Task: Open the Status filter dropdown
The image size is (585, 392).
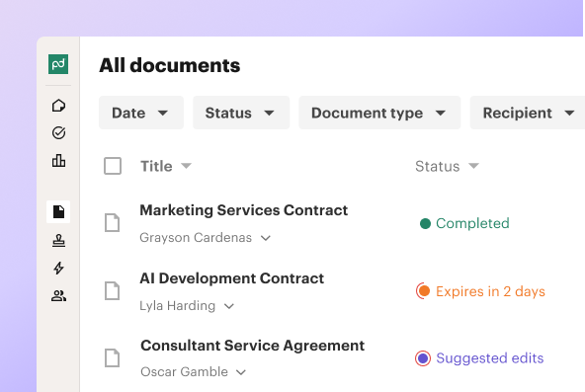Action: 241,113
